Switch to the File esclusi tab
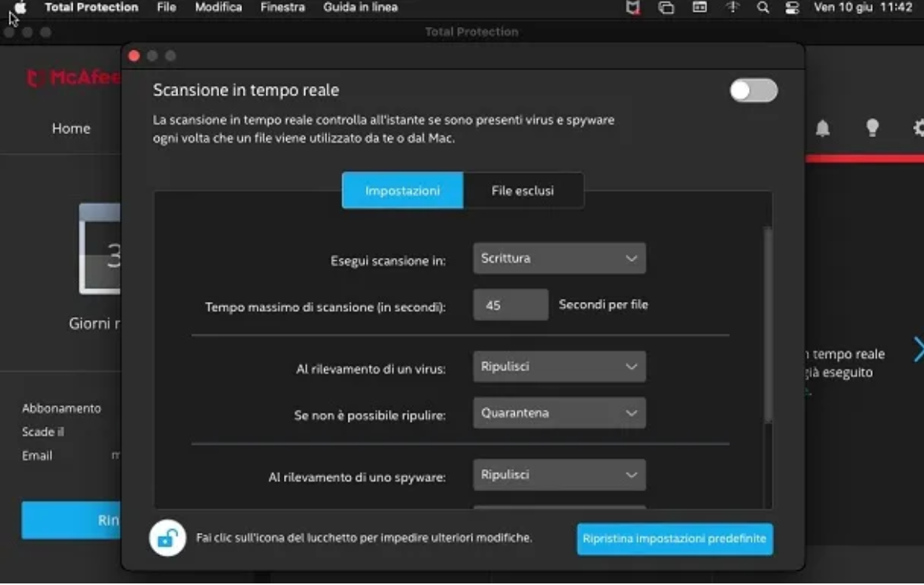 tap(523, 190)
